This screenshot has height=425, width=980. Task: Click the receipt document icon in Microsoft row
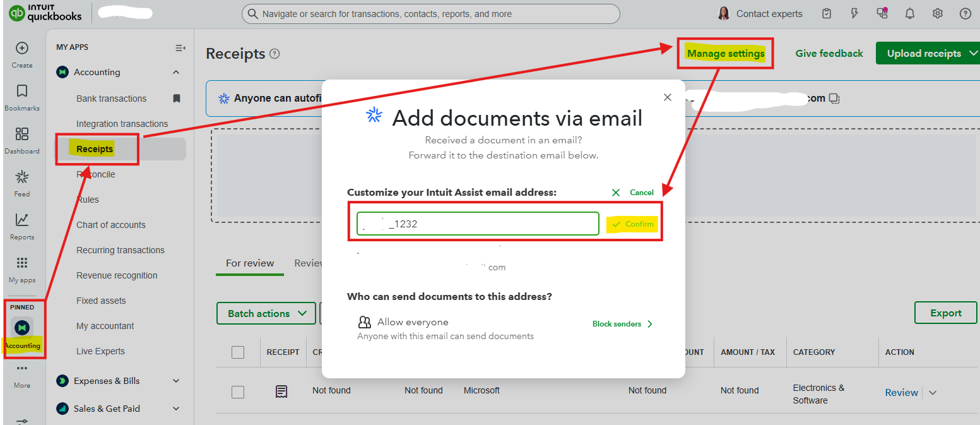281,392
